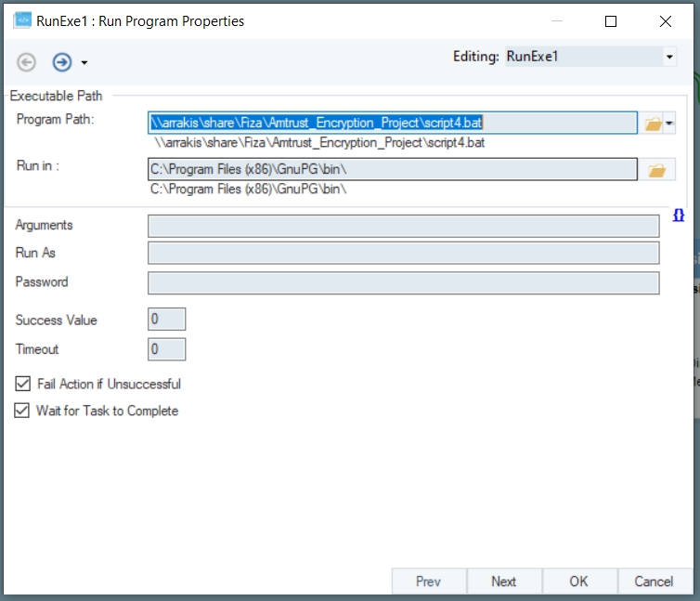Confirm with the OK button

point(578,581)
